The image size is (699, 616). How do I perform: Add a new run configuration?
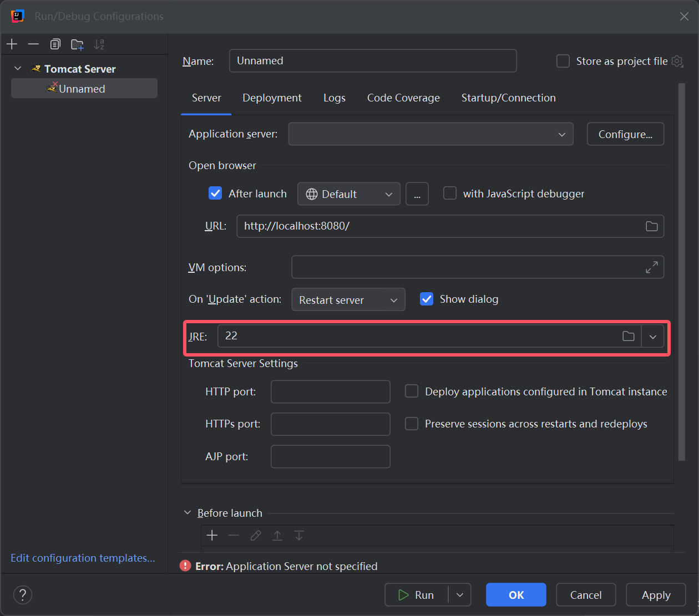coord(12,44)
